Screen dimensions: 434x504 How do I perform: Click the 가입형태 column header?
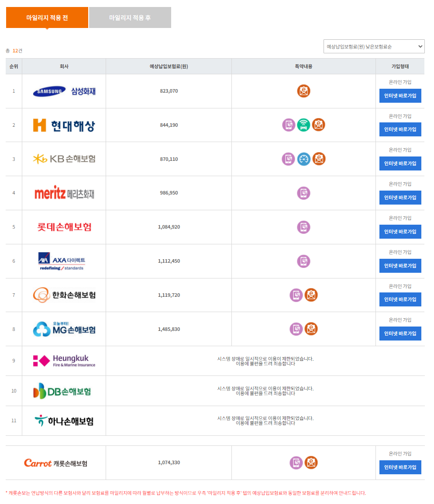coord(400,66)
